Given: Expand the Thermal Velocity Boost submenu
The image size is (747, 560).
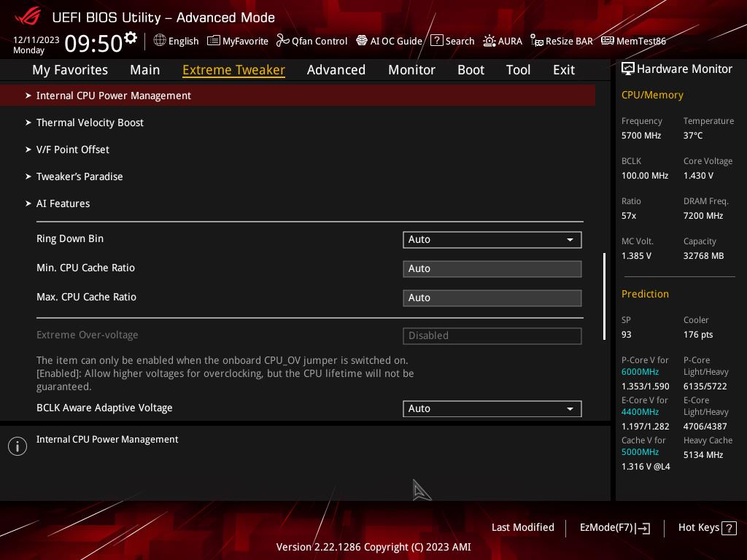Looking at the screenshot, I should [x=90, y=122].
